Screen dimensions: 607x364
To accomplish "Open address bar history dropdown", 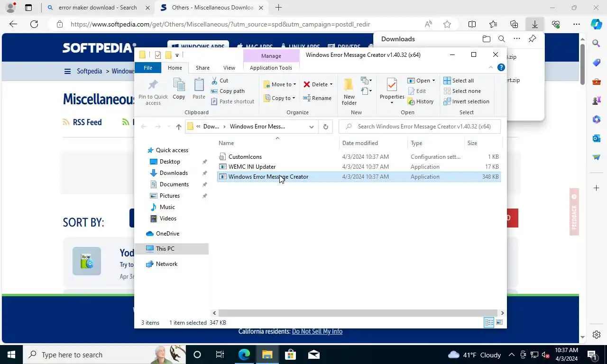I will [311, 127].
